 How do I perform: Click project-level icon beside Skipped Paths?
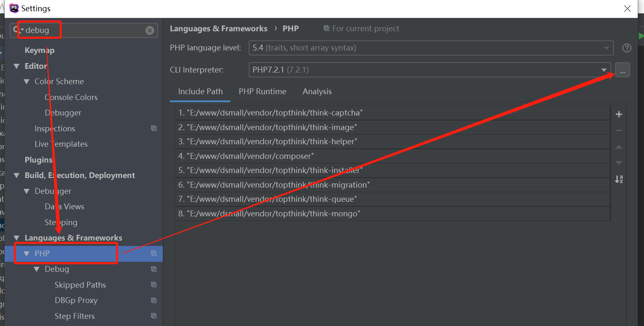pos(154,285)
